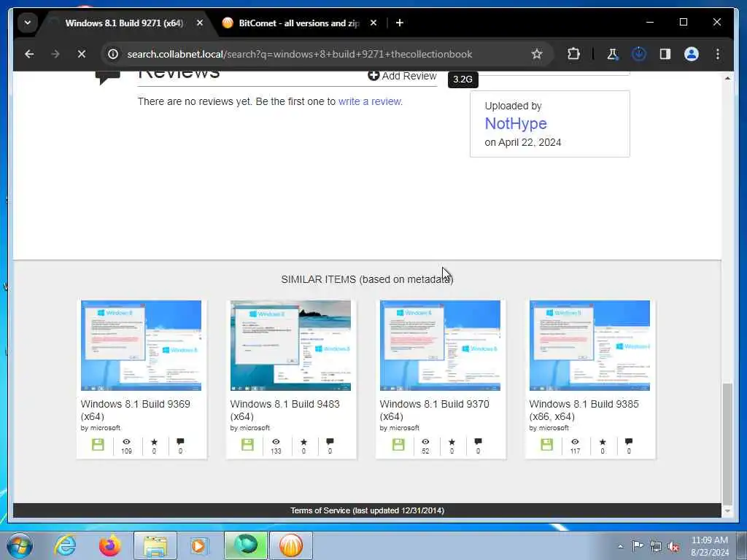This screenshot has width=747, height=560.
Task: Open the Extensions puzzle icon
Action: point(573,54)
